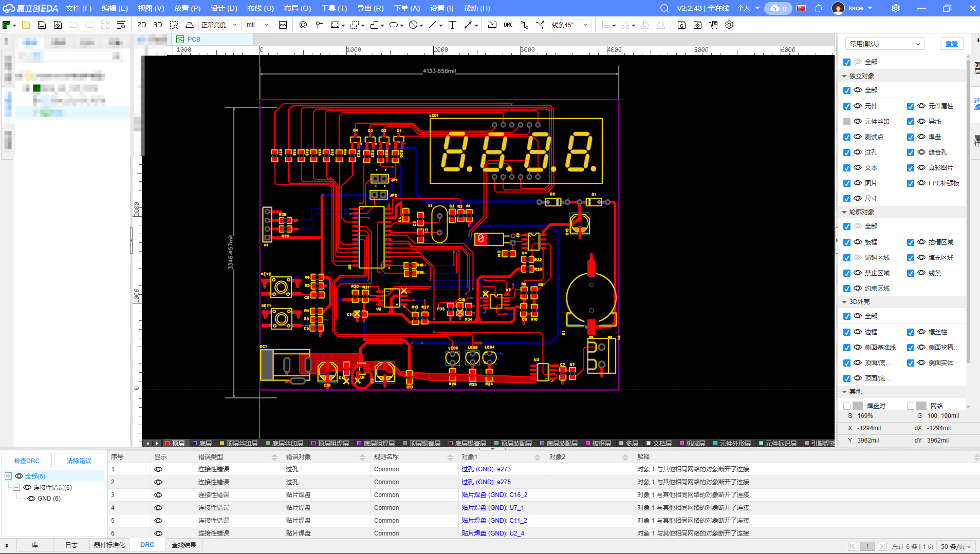Toggle the eye for DRC error row 1
980x554 pixels.
[158, 469]
